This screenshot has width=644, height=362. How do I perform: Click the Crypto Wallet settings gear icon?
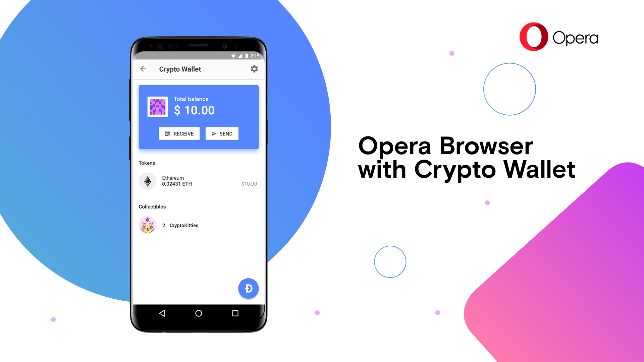coord(254,69)
